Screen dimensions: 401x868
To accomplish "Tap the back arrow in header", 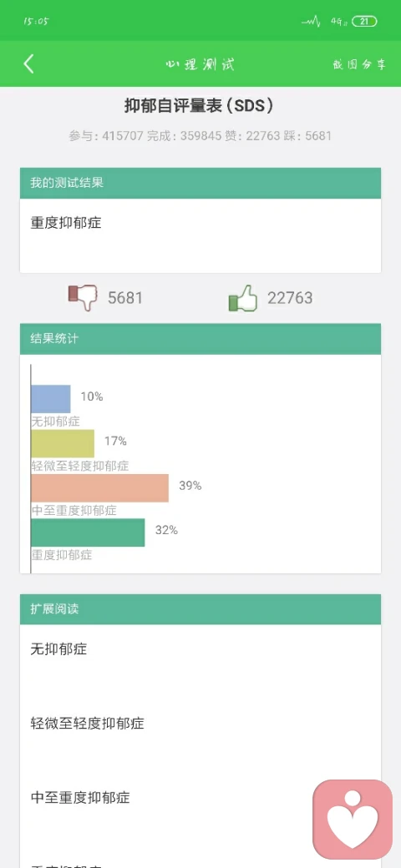I will pos(28,63).
